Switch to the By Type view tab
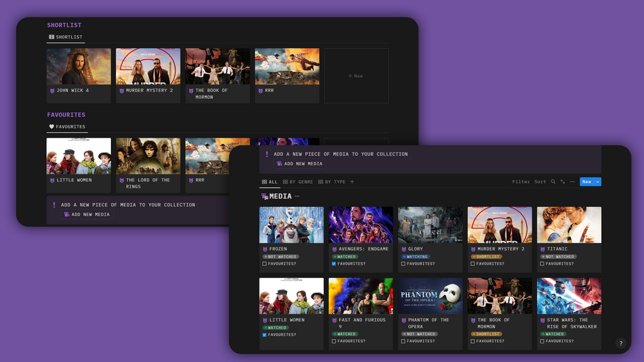The height and width of the screenshot is (362, 644). click(332, 182)
